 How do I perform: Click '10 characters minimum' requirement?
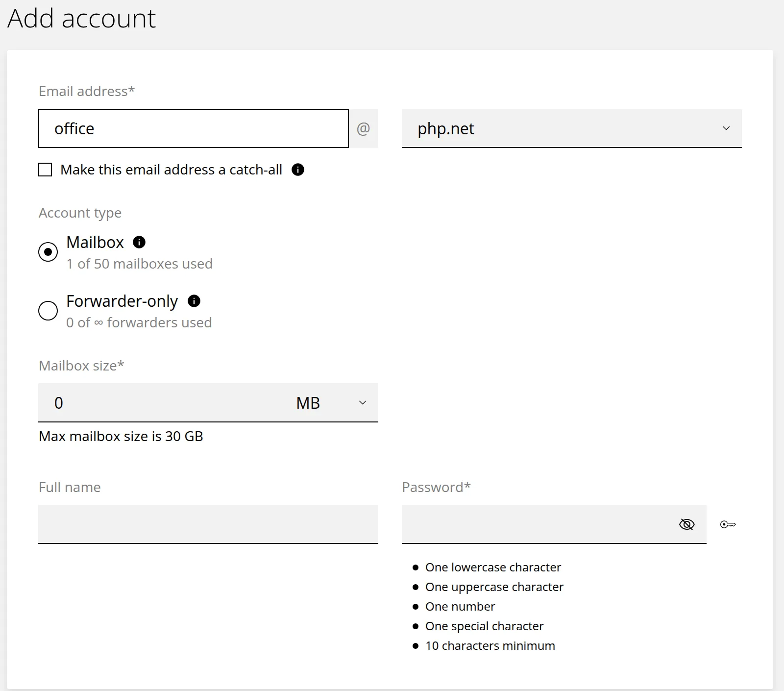click(490, 645)
